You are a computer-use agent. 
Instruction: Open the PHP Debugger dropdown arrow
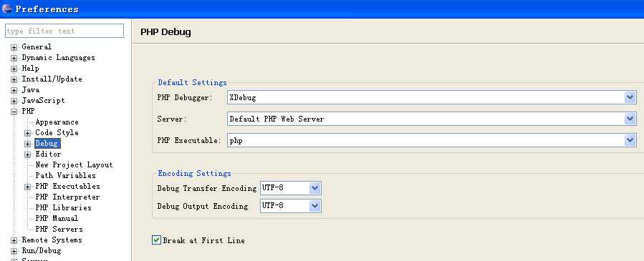pyautogui.click(x=630, y=97)
